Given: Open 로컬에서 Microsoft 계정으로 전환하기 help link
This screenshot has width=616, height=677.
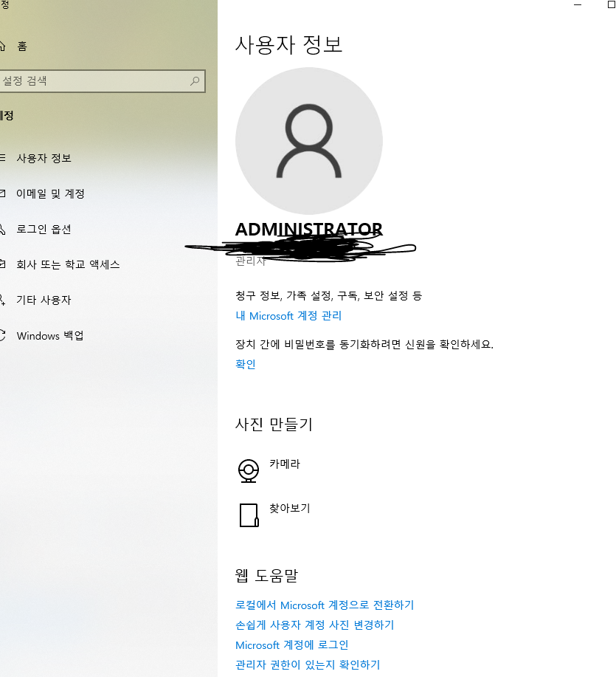Looking at the screenshot, I should click(x=325, y=605).
